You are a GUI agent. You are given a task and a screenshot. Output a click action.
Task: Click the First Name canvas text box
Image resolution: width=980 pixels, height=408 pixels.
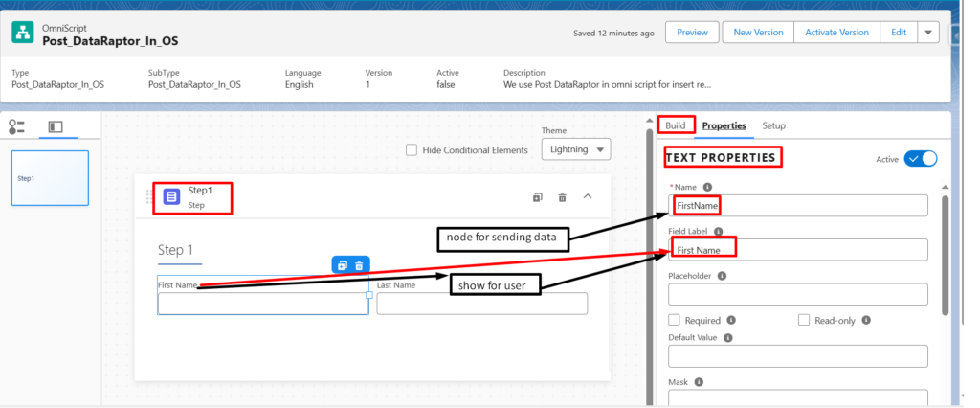coord(263,304)
